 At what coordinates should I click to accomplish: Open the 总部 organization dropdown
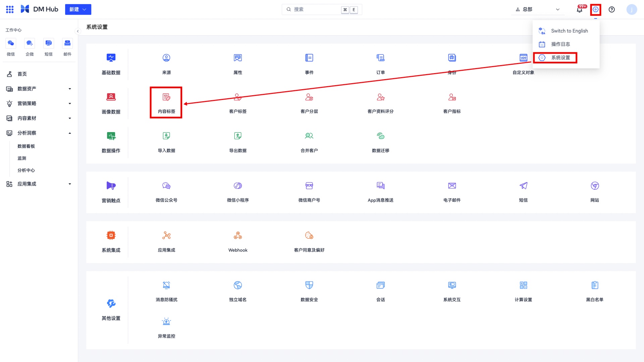pyautogui.click(x=538, y=9)
